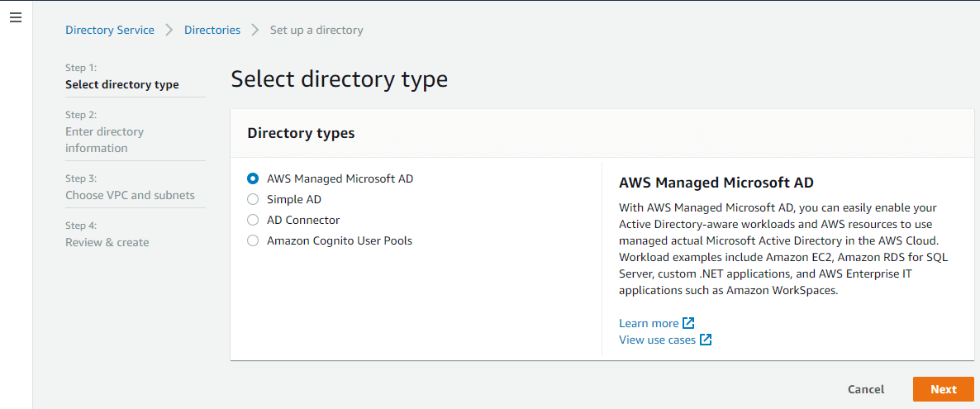Open Step 4 Review & create
The width and height of the screenshot is (980, 409).
pos(107,242)
